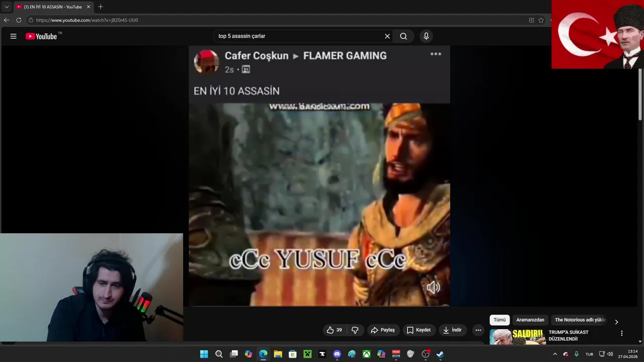Screen dimensions: 644x362
Task: Launch Minecraft from the taskbar
Action: tap(307, 354)
